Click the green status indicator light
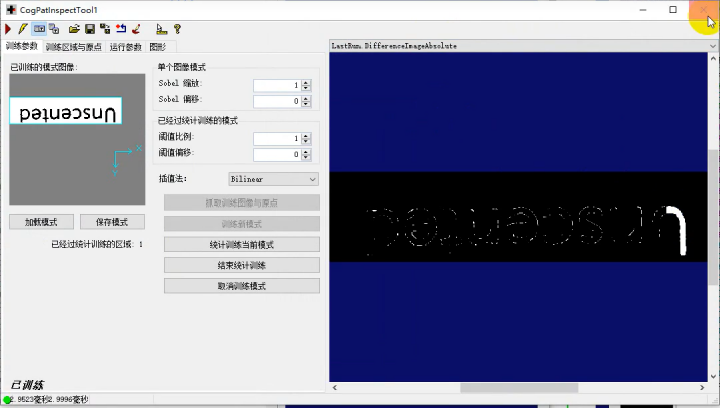The image size is (720, 408). (7, 400)
